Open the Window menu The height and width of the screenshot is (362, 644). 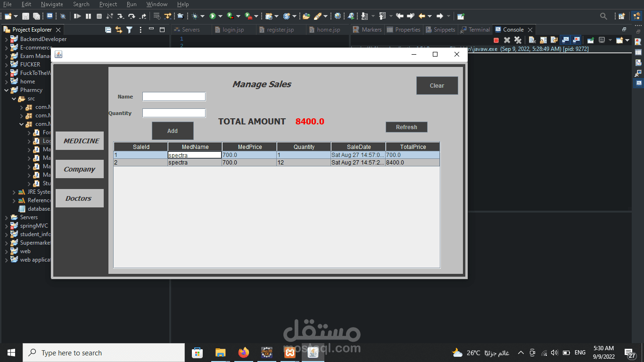click(157, 4)
